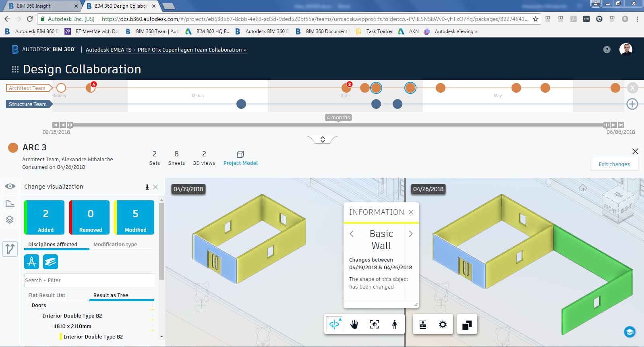
Task: Toggle the eye visibility panel icon
Action: click(x=10, y=186)
